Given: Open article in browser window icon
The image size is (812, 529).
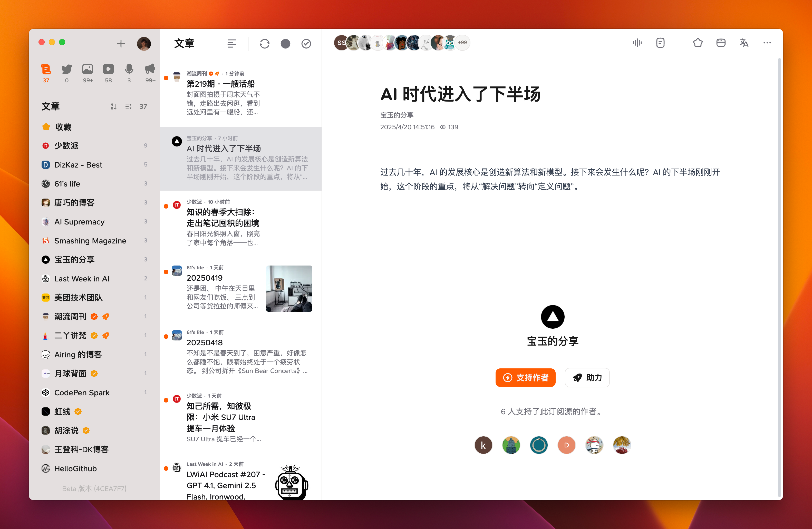Looking at the screenshot, I should click(x=721, y=43).
